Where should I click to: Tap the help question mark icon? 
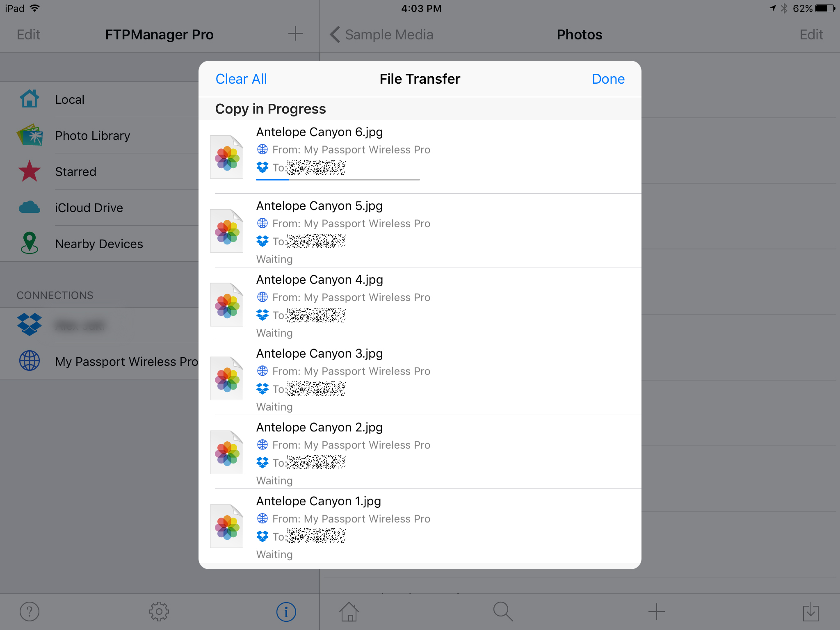tap(30, 612)
